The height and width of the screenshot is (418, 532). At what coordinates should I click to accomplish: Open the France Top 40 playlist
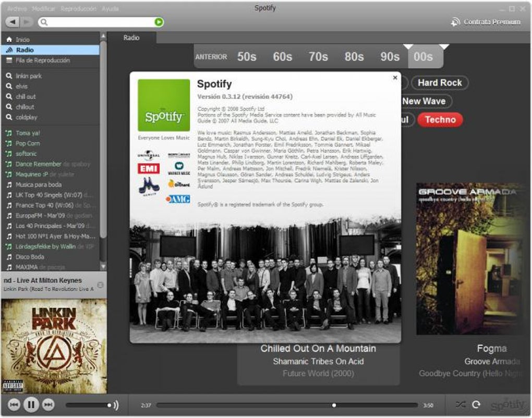tap(51, 206)
